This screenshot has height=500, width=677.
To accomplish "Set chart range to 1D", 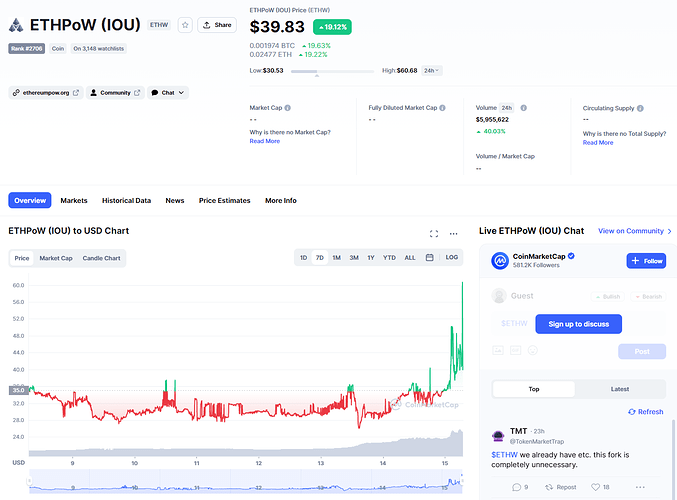I will tap(304, 257).
